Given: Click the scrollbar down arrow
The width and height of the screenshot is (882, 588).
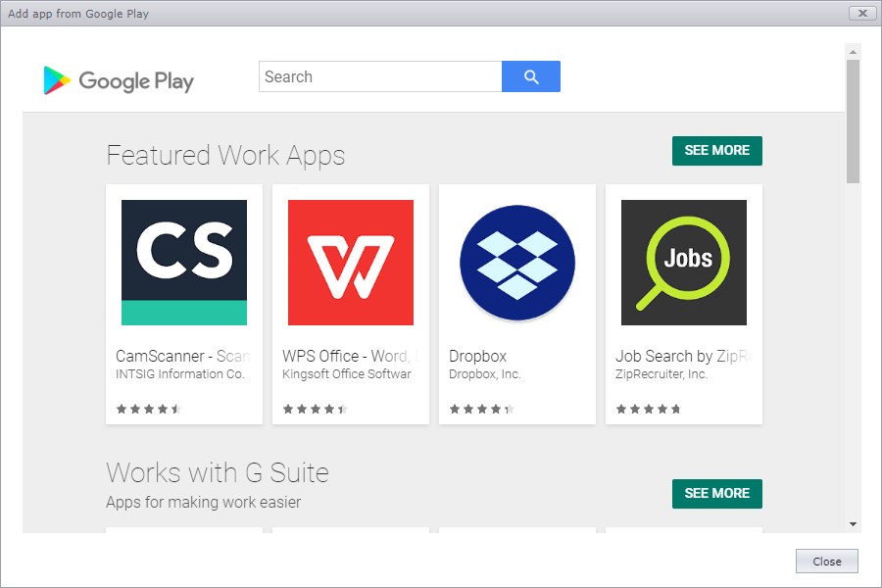Looking at the screenshot, I should (853, 524).
